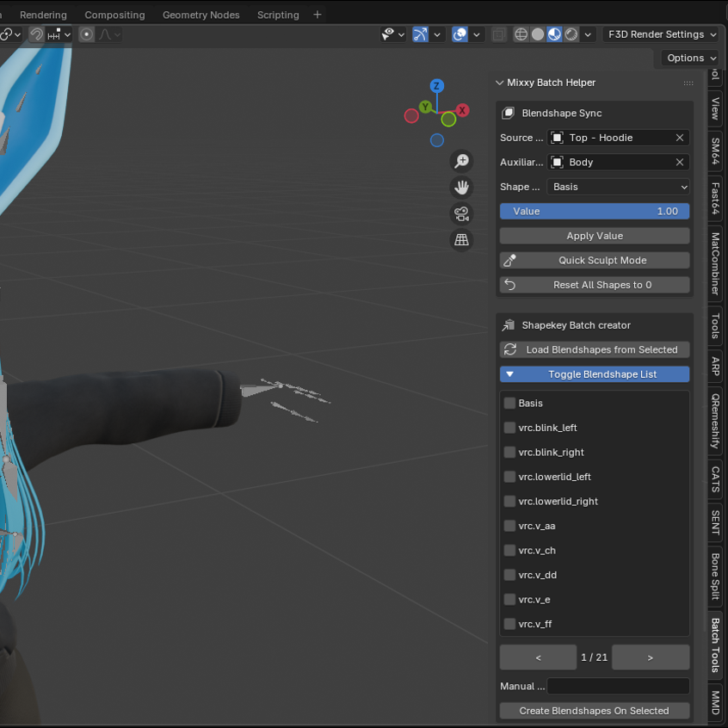Viewport: 728px width, 728px height.
Task: Open the Compositing workspace tab
Action: point(114,15)
